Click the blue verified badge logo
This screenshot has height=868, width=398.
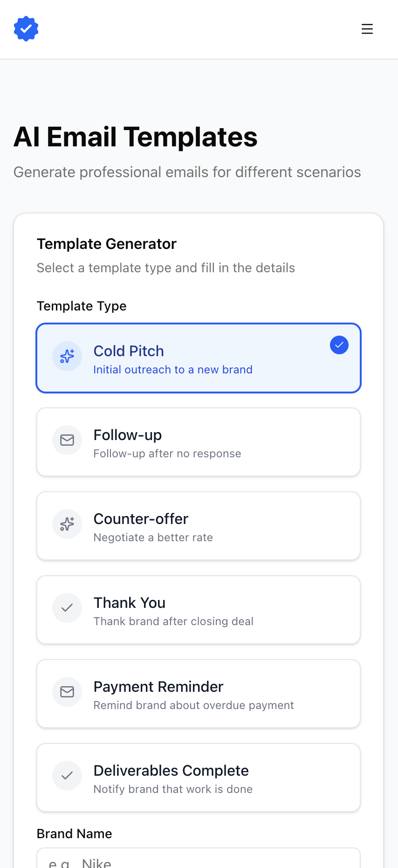point(26,28)
